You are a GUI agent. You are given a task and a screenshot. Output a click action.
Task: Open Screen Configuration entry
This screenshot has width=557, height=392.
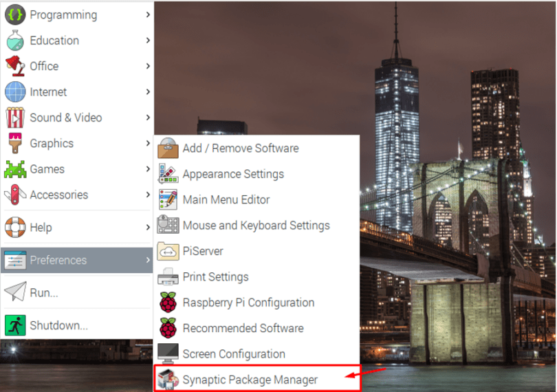[256, 353]
